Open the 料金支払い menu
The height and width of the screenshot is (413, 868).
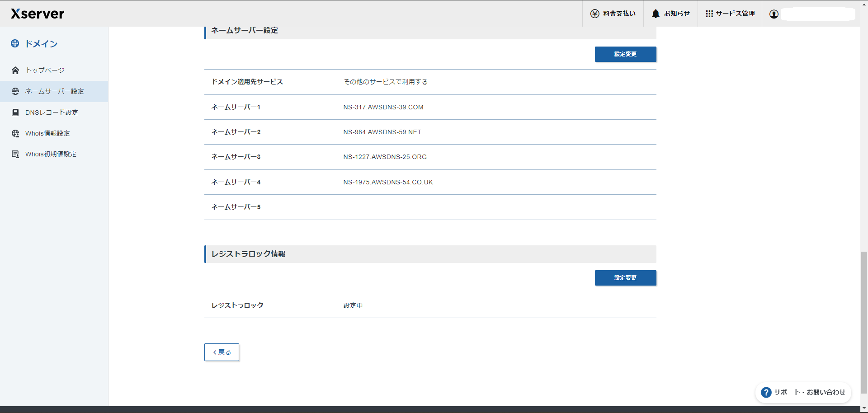[613, 14]
